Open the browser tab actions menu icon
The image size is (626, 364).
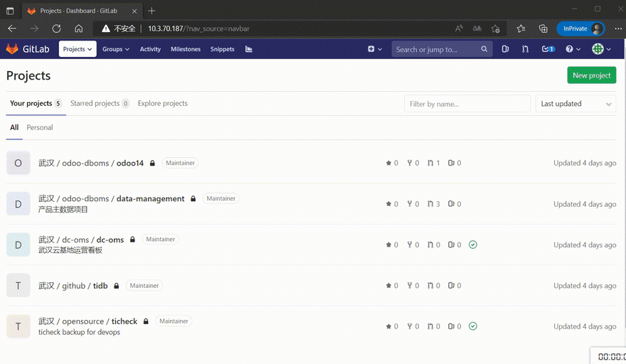pyautogui.click(x=10, y=11)
